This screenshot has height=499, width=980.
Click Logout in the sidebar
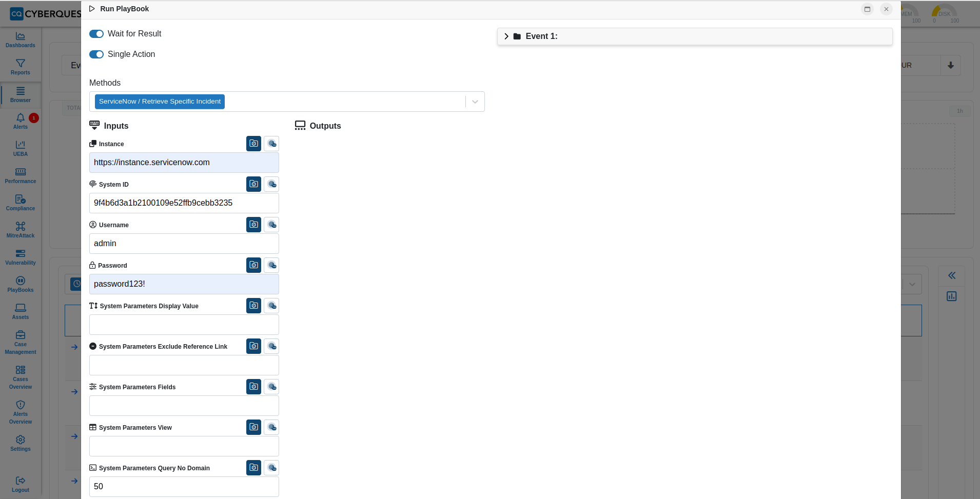21,485
